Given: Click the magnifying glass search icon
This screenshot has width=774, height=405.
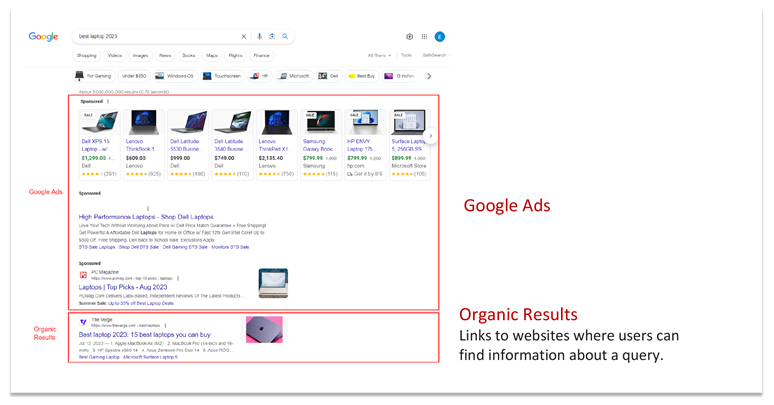Looking at the screenshot, I should (285, 36).
